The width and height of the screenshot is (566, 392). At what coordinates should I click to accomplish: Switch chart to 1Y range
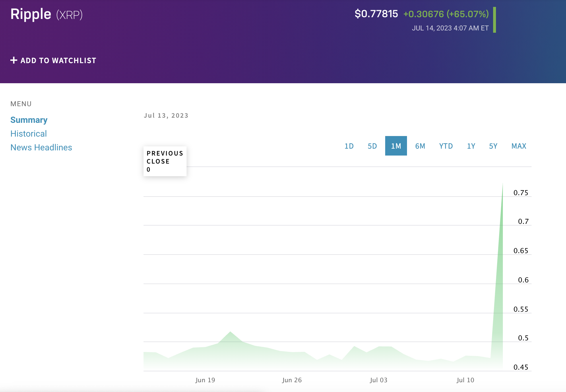(x=471, y=146)
